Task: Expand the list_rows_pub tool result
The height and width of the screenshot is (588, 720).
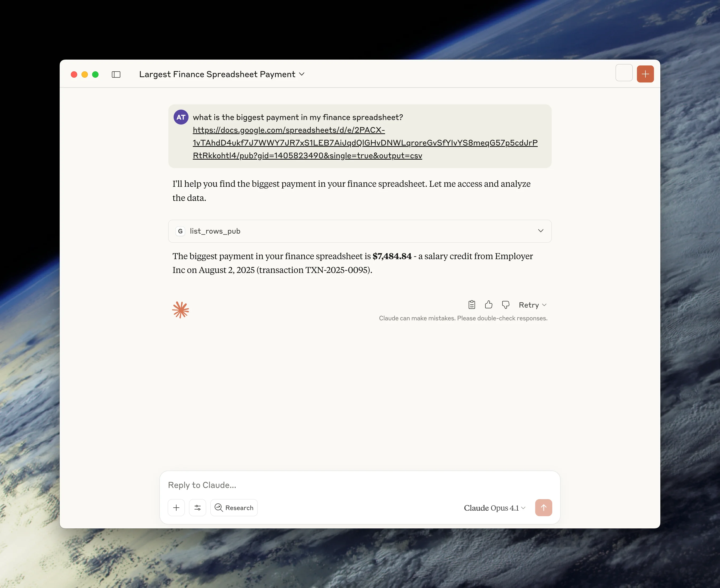Action: [540, 231]
